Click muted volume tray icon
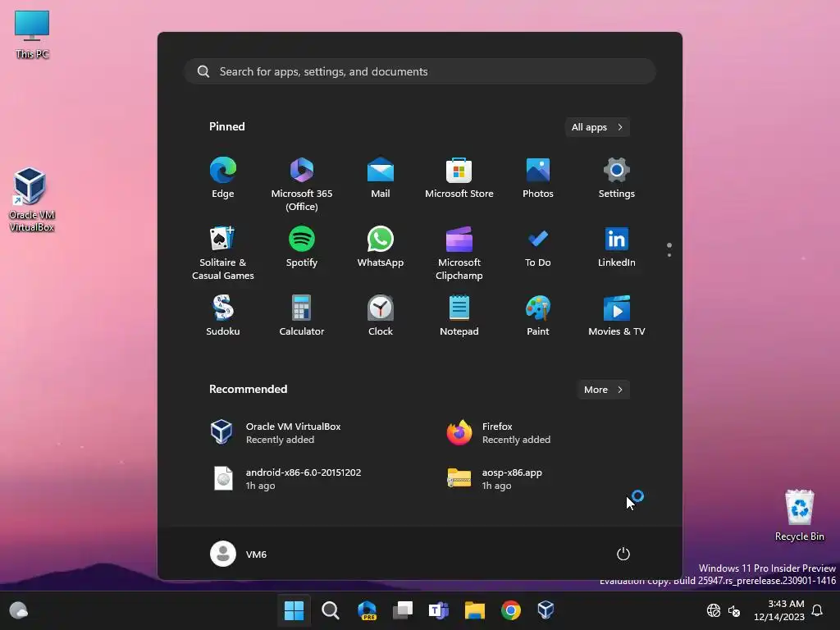 coord(734,610)
